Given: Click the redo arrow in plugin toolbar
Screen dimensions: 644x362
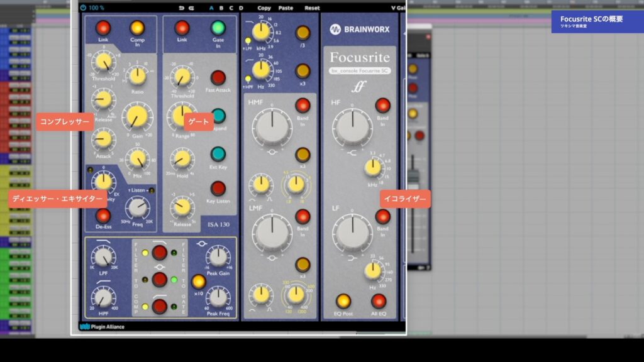Looking at the screenshot, I should 191,8.
